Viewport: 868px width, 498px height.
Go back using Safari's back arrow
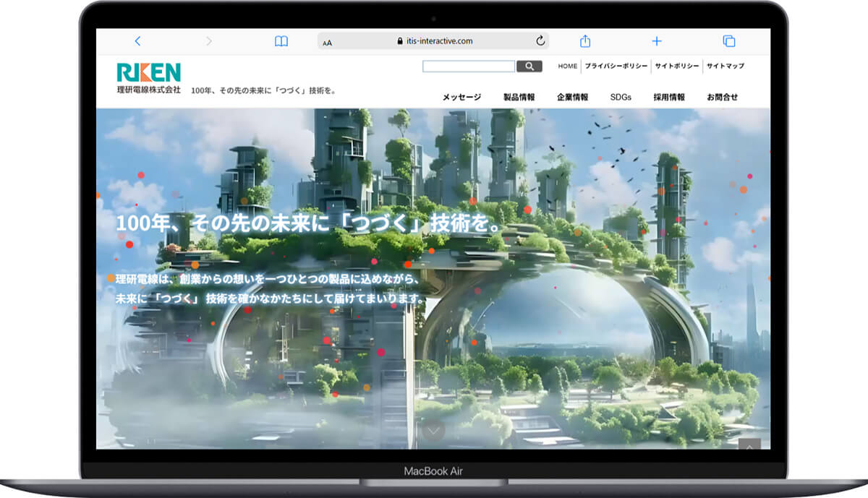coord(137,41)
